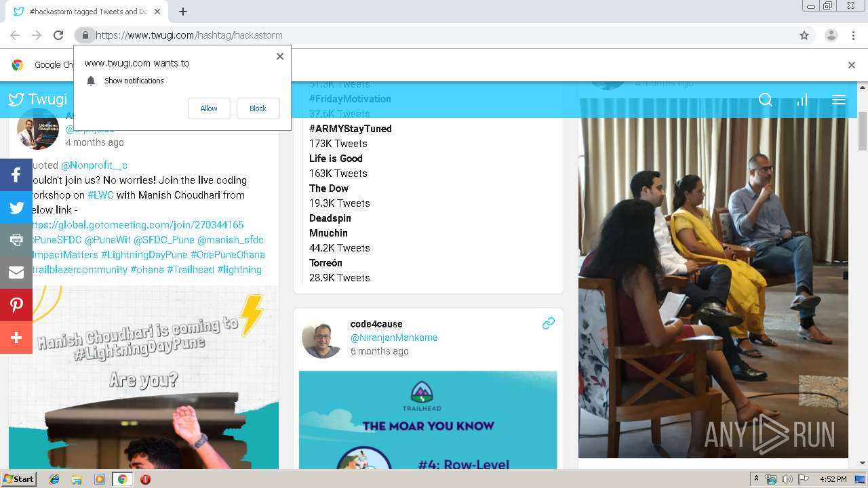The width and height of the screenshot is (868, 488).
Task: Select the Chrome taskbar button
Action: point(122,479)
